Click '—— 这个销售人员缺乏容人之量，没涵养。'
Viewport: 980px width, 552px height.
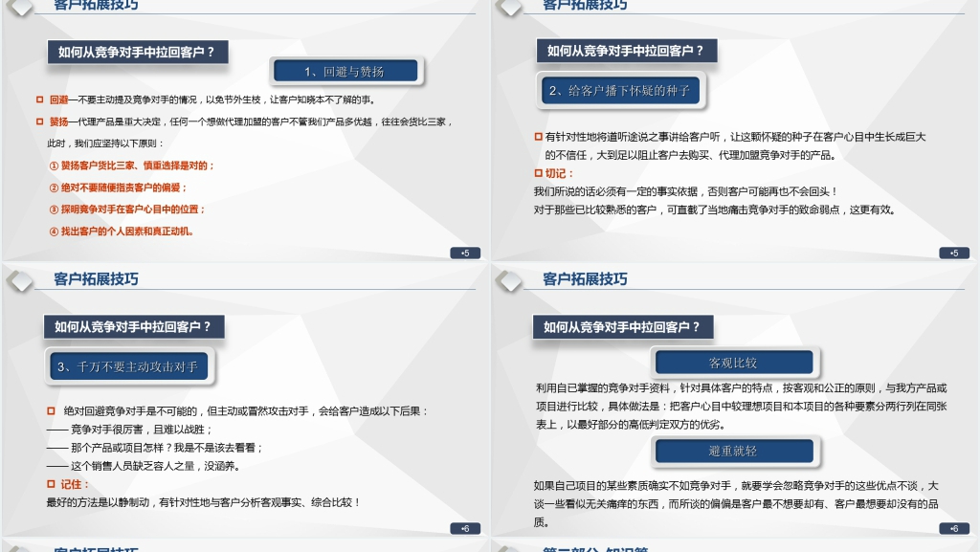tap(144, 465)
